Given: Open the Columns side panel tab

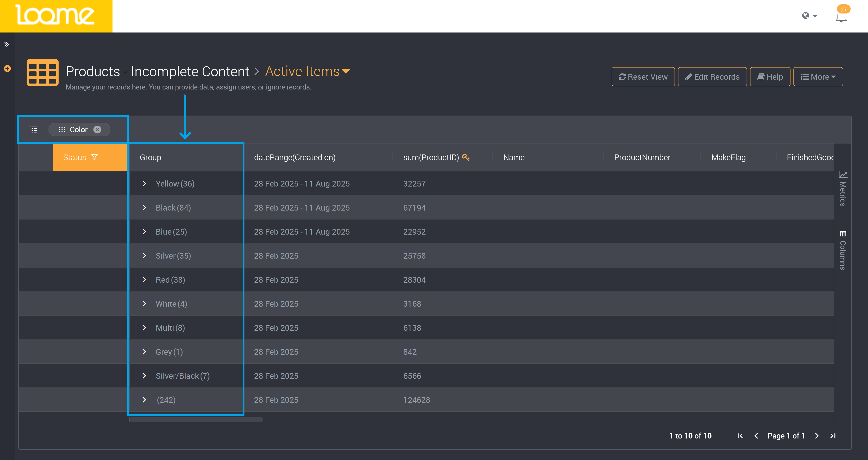Looking at the screenshot, I should (x=843, y=250).
